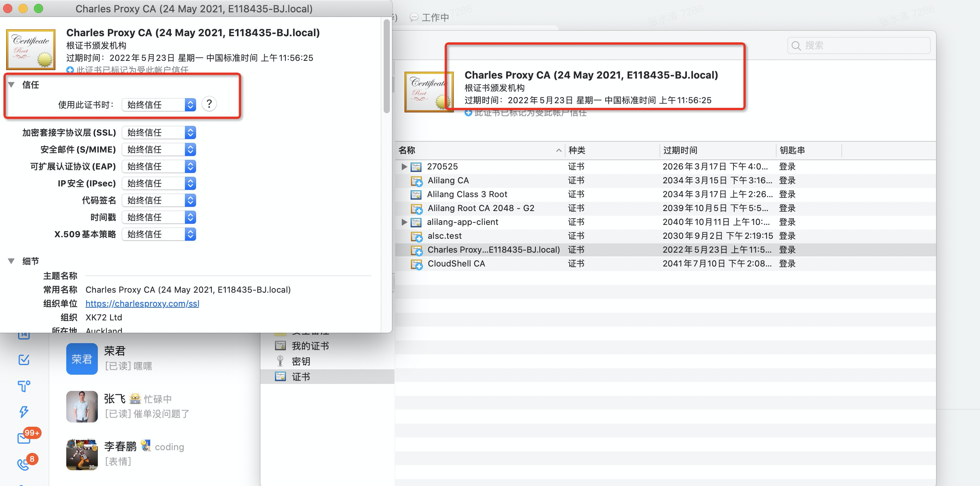Open chat with 李春鹏

[x=154, y=454]
